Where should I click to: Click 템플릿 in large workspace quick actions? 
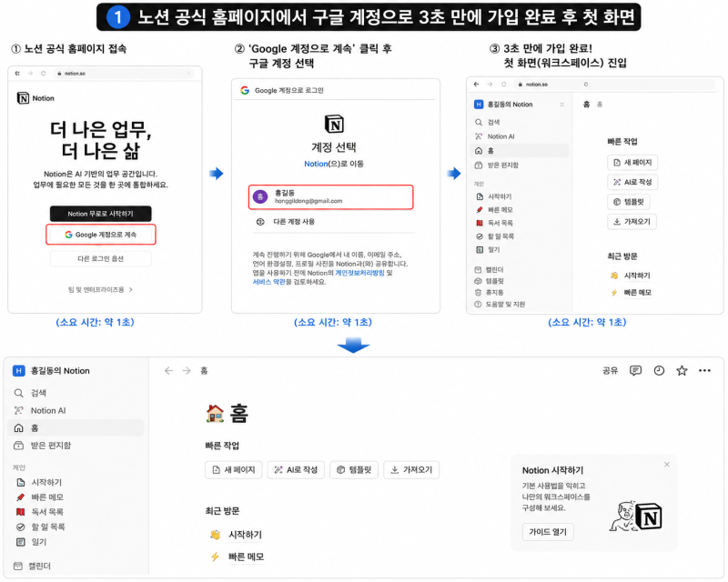pos(354,470)
